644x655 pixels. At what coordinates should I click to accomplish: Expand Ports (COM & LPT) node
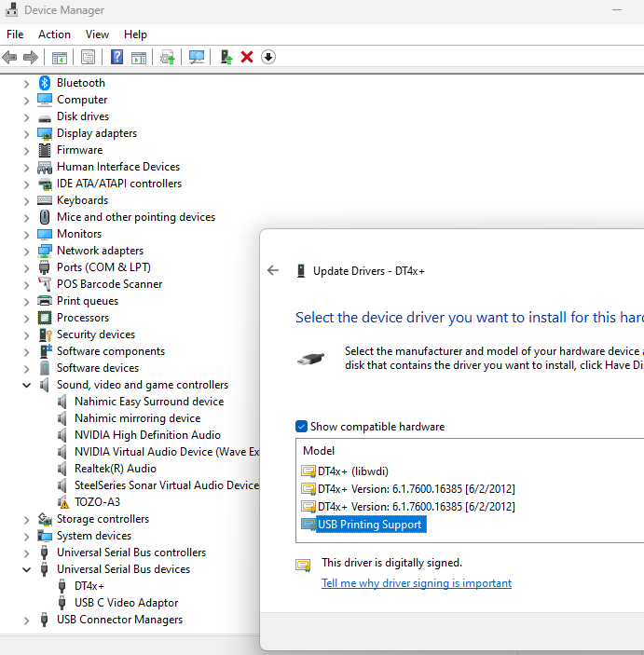26,267
